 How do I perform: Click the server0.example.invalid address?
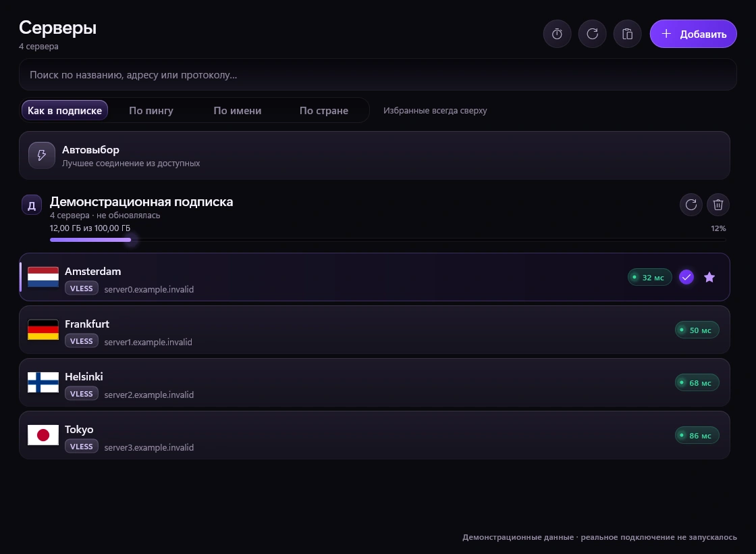coord(149,290)
